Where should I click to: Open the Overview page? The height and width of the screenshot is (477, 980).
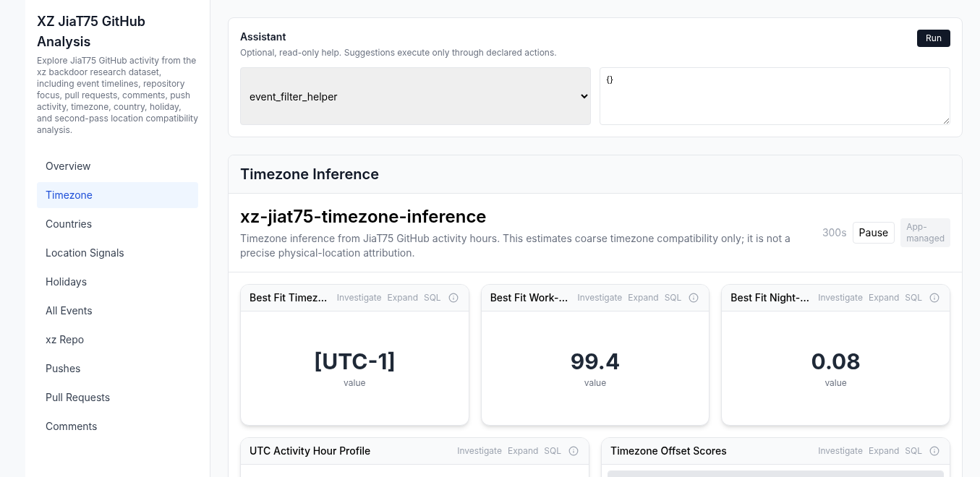(117, 166)
